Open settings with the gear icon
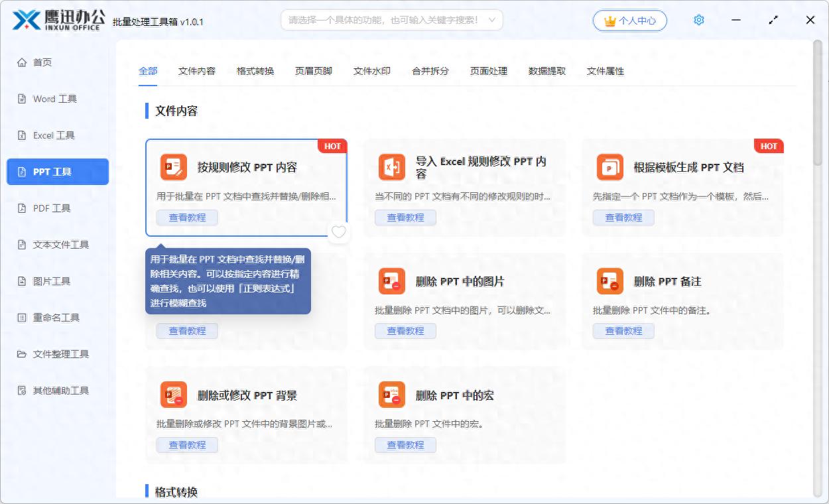 coord(698,21)
